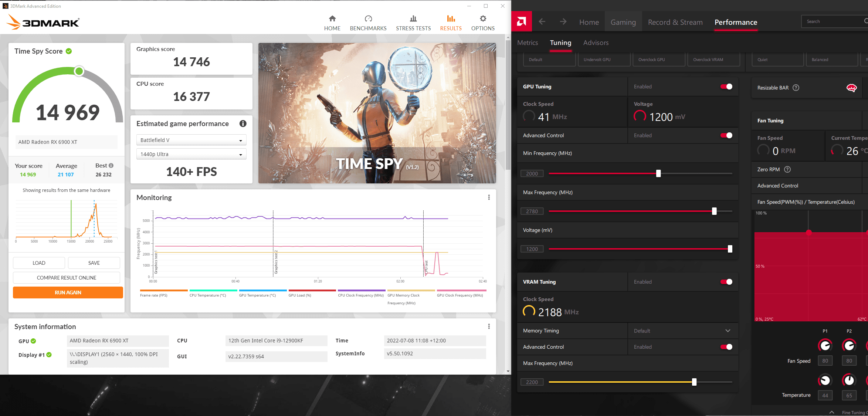Click the P2 fan speed dial knob
Image resolution: width=868 pixels, height=416 pixels.
849,345
